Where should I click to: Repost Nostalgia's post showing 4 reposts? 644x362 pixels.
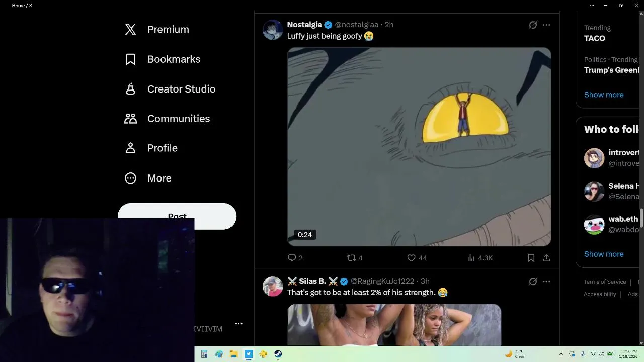[355, 258]
